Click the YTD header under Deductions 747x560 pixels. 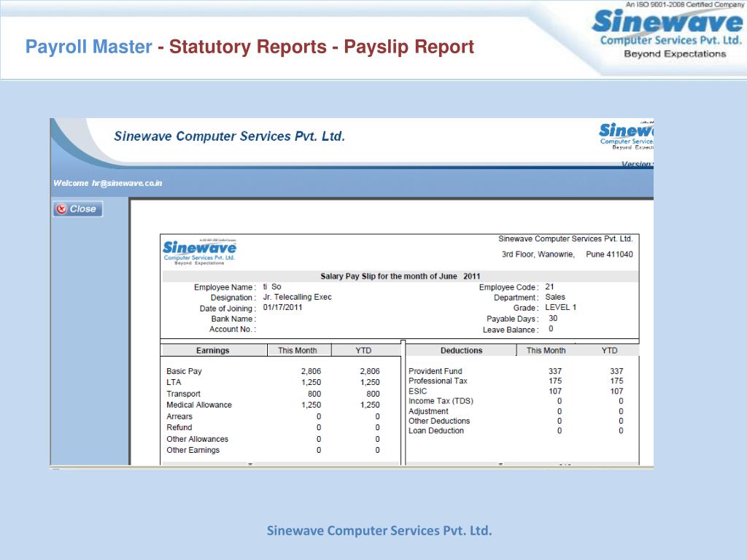pyautogui.click(x=609, y=351)
